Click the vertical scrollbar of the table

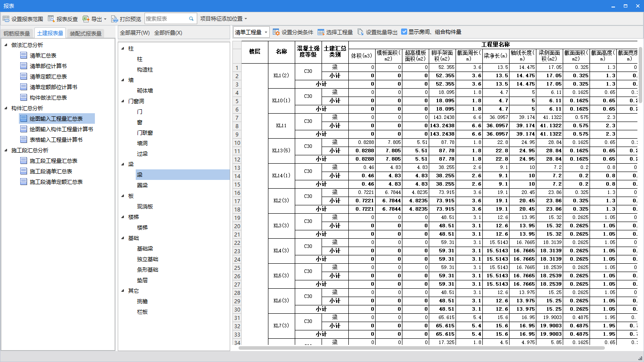pyautogui.click(x=640, y=75)
